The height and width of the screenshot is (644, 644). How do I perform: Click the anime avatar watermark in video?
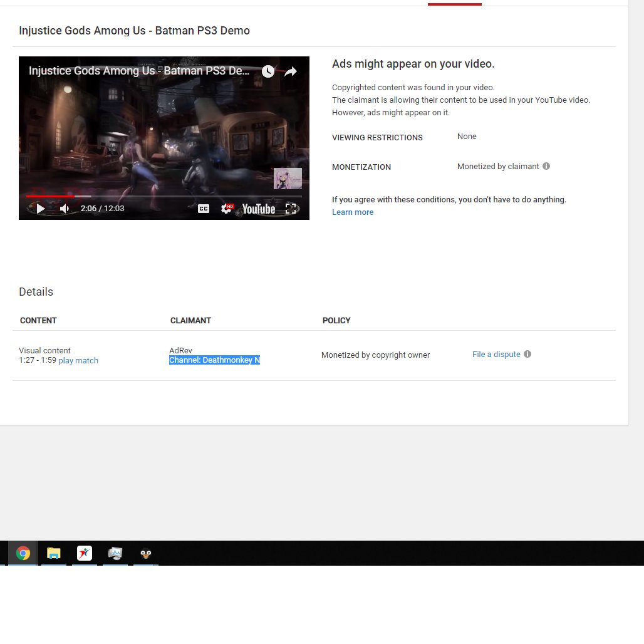click(x=288, y=179)
